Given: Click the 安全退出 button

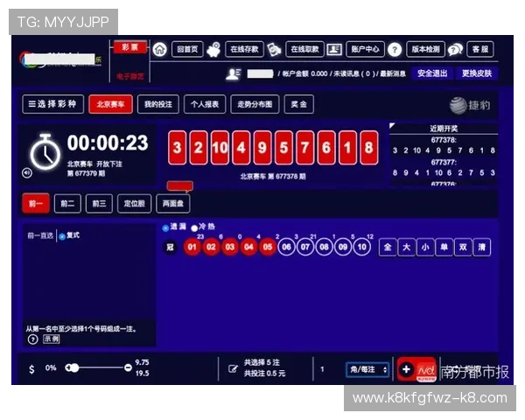Looking at the screenshot, I should click(x=431, y=73).
